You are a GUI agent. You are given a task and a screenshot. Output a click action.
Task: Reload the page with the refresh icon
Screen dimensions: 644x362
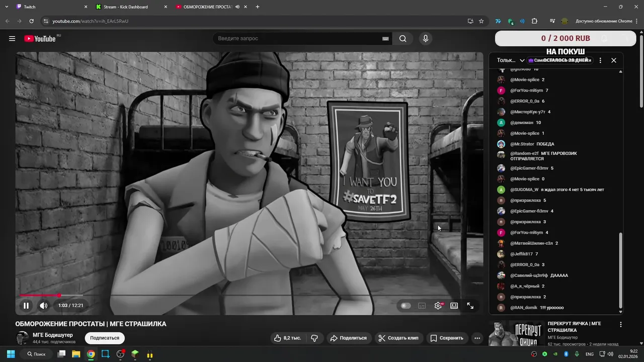(31, 21)
